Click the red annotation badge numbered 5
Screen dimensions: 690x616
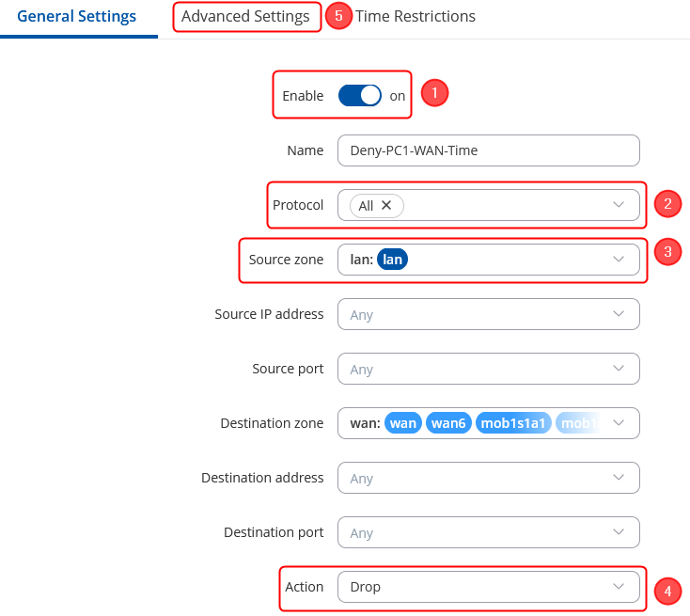[x=338, y=16]
